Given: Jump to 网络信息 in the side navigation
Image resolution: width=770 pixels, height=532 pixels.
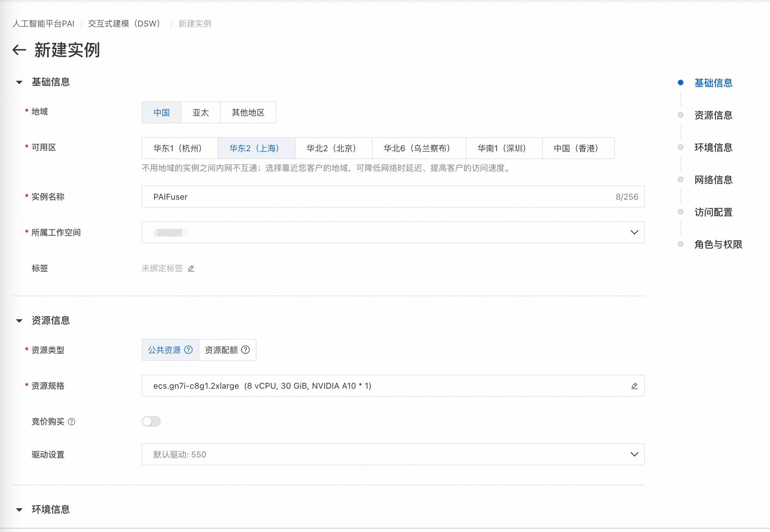Looking at the screenshot, I should (x=713, y=180).
